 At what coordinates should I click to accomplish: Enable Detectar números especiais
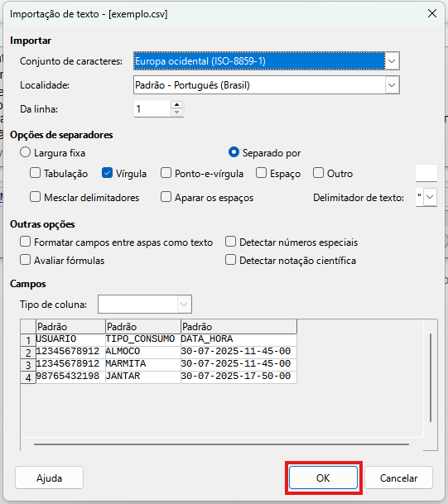(x=230, y=242)
